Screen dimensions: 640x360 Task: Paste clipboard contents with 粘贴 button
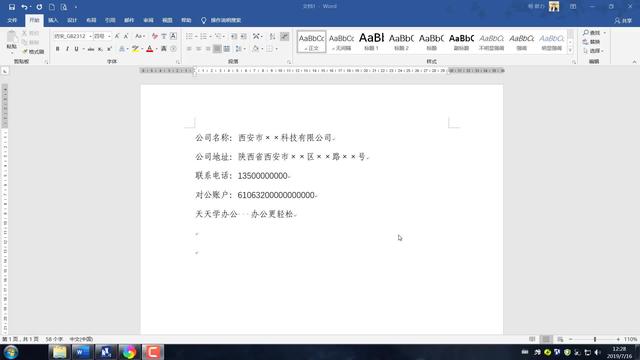tap(11, 42)
